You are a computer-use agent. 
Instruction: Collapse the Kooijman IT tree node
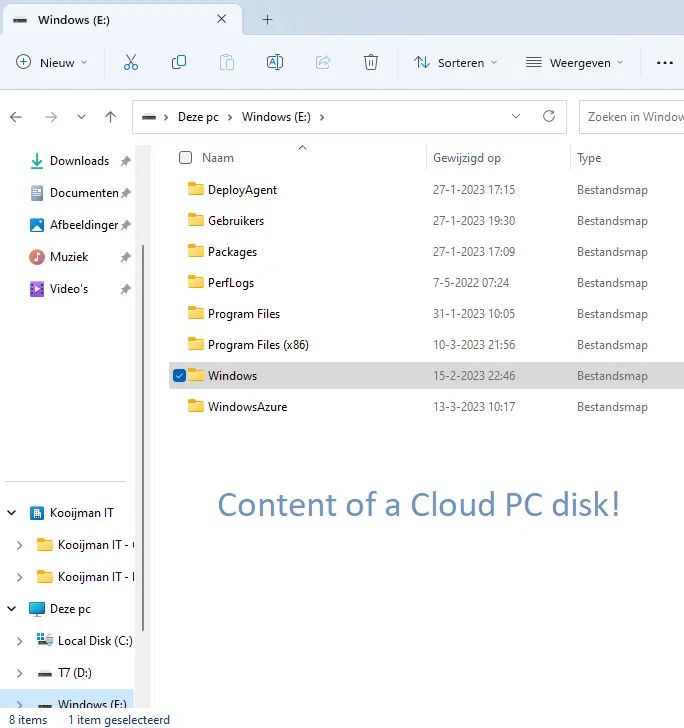pyautogui.click(x=12, y=513)
